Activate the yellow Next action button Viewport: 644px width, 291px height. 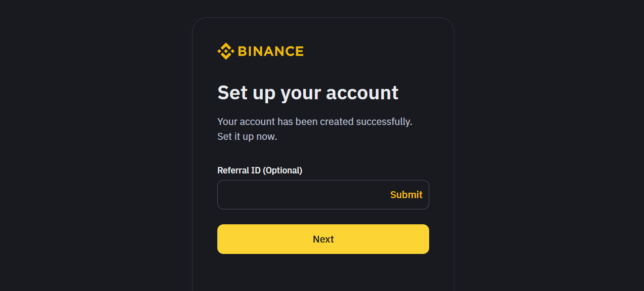pyautogui.click(x=323, y=239)
